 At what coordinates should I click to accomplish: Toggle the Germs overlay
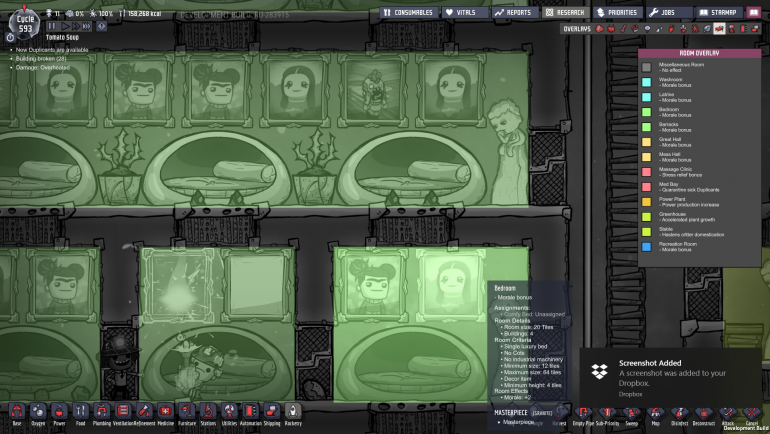(695, 29)
